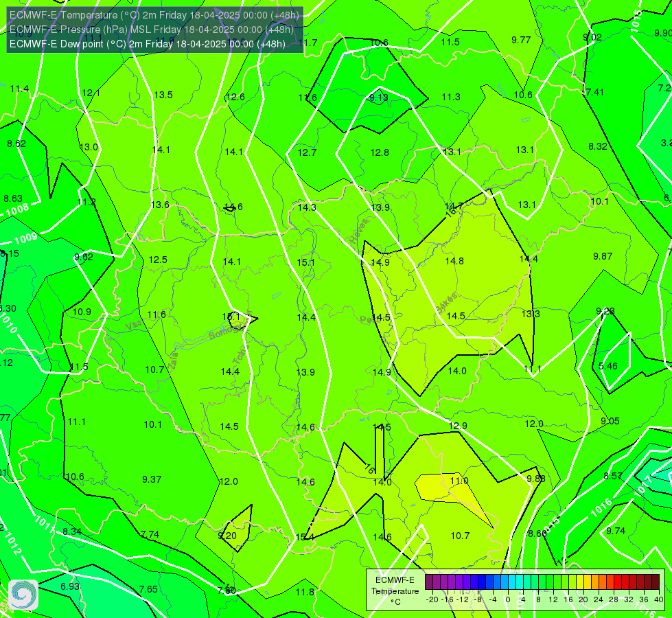
Task: Click the 12.1 grid value
Action: [91, 93]
